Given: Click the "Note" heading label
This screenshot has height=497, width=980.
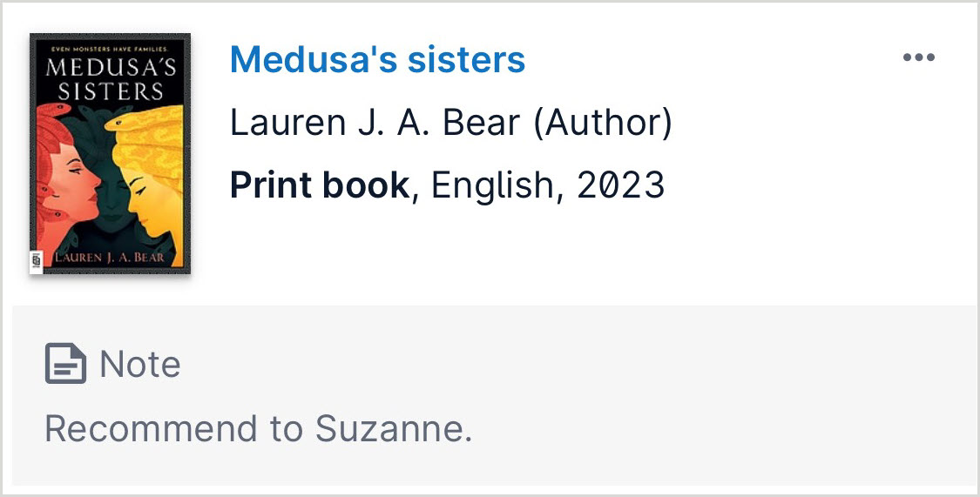Looking at the screenshot, I should pyautogui.click(x=139, y=364).
